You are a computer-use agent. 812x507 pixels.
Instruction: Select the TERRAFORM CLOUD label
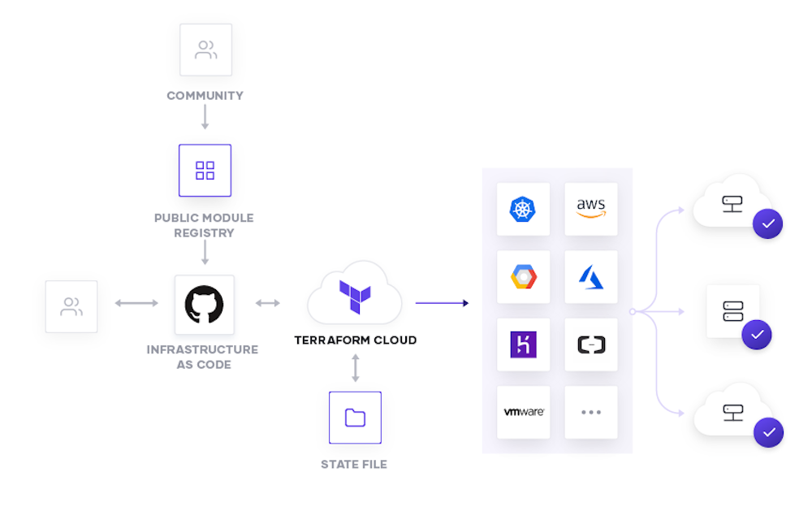coord(355,340)
